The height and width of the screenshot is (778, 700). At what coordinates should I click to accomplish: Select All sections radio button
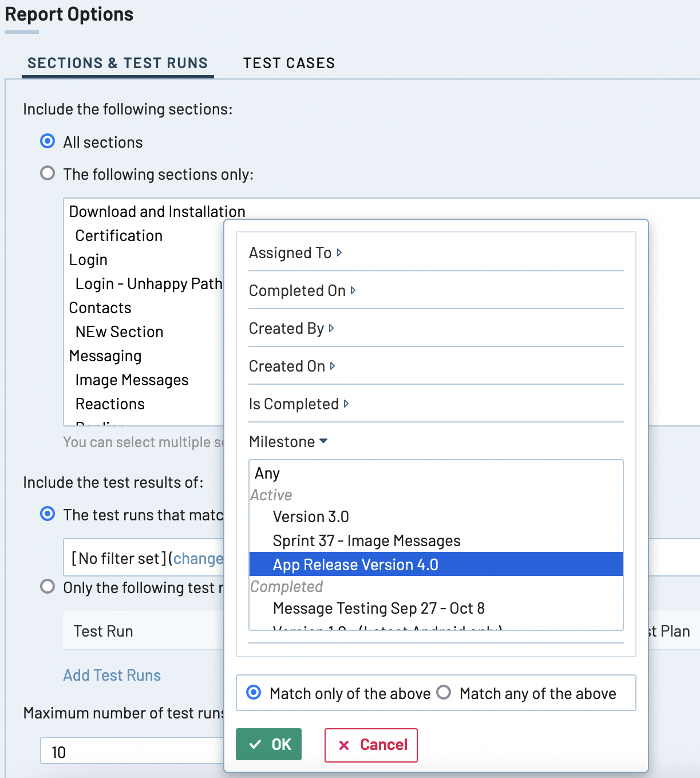48,141
